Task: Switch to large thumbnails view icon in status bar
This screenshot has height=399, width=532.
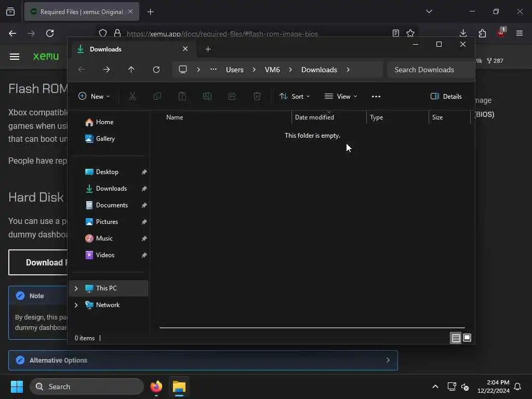Action: coord(467,338)
